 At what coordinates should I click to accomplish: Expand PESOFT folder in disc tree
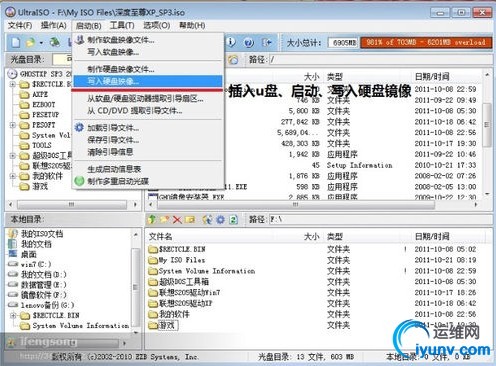coord(12,125)
